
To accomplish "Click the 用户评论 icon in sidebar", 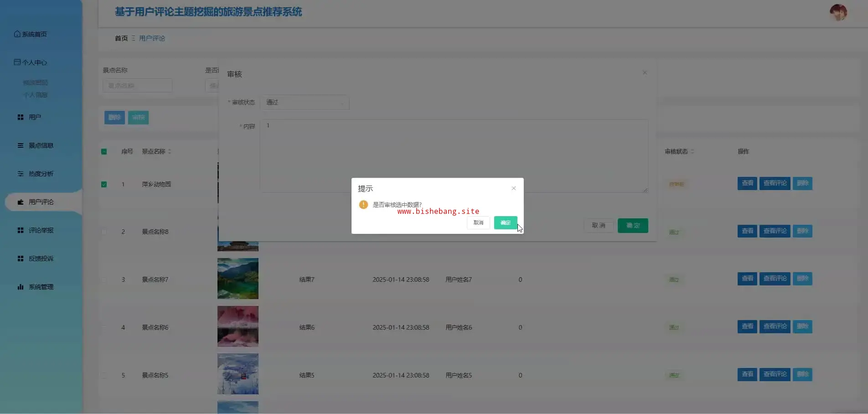I will click(21, 202).
